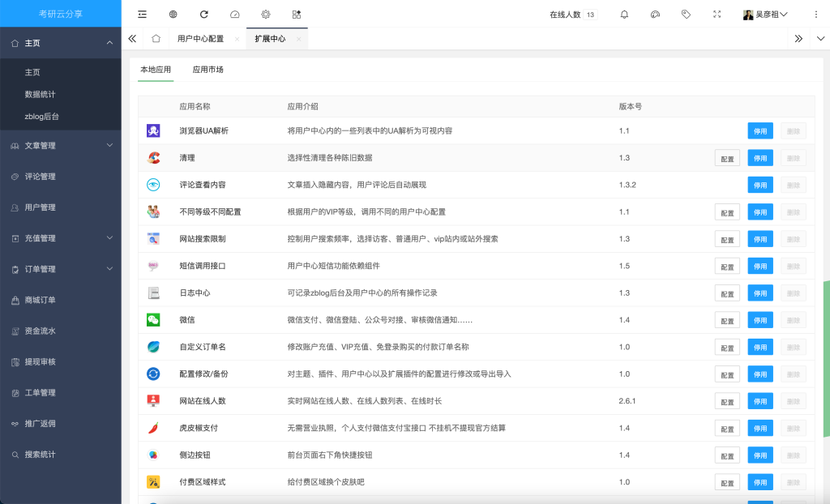Click 停用 button for 浏览器UA解析
Viewport: 830px width, 504px height.
[760, 130]
